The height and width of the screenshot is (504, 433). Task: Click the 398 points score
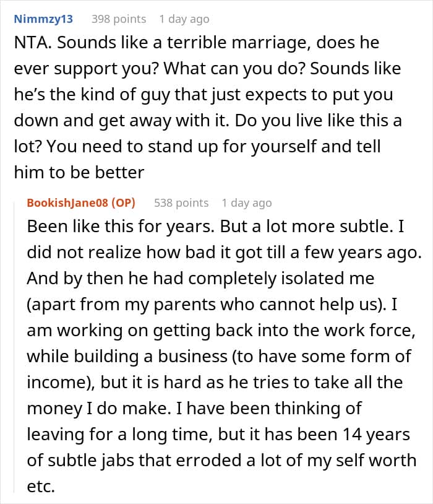119,19
